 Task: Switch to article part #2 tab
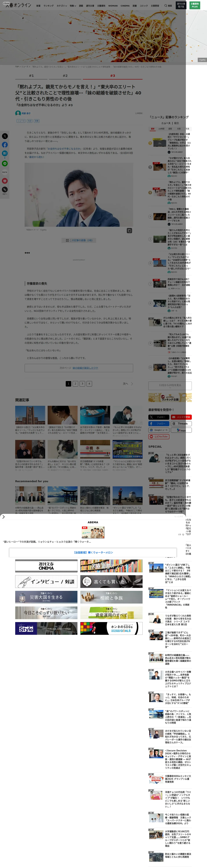tap(65, 76)
